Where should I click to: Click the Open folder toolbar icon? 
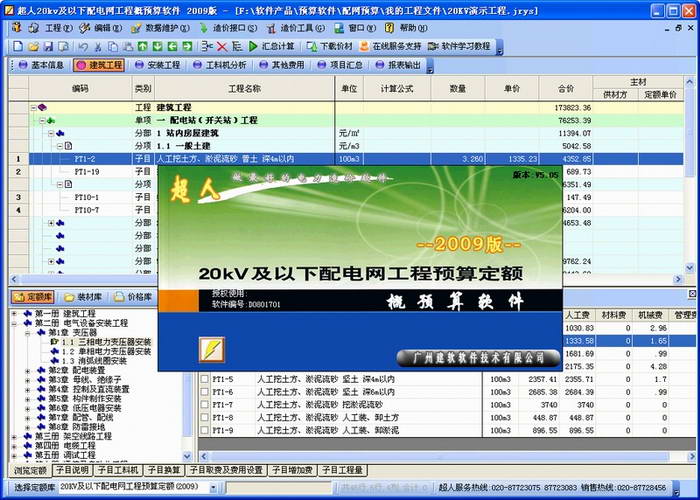pos(33,46)
